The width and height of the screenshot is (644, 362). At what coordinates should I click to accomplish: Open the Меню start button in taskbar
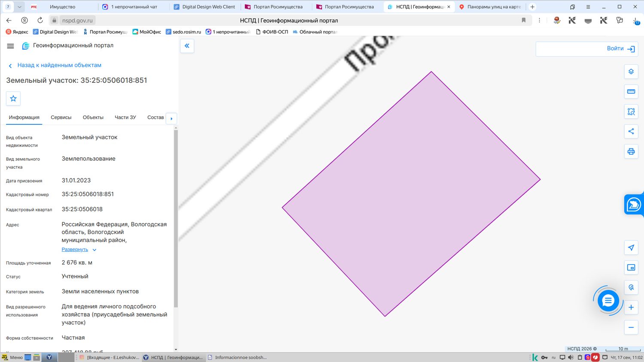coord(12,357)
